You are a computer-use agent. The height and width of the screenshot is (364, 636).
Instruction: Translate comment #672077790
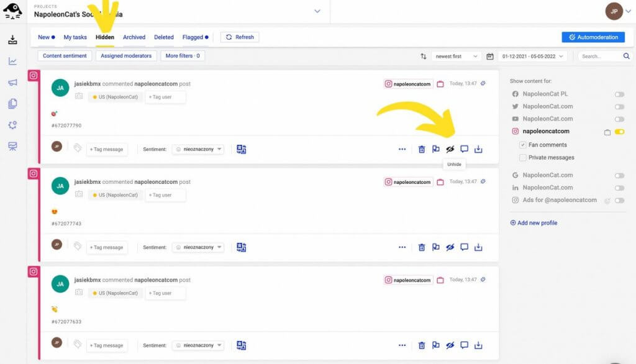tap(242, 149)
